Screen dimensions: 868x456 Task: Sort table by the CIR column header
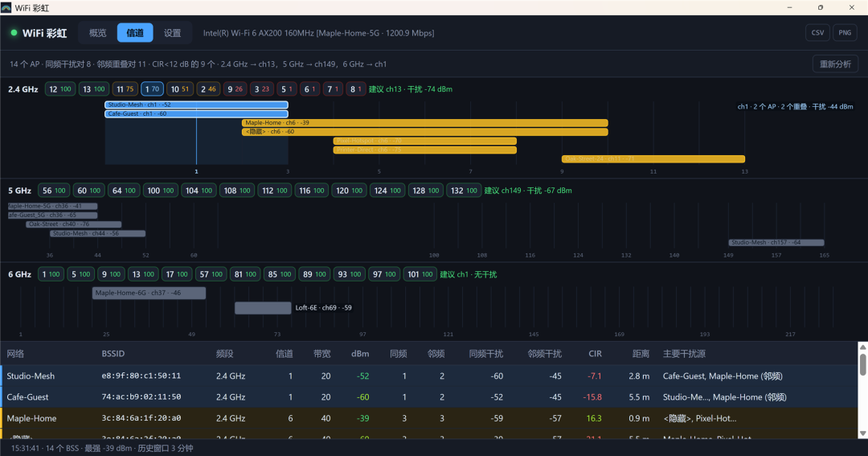tap(595, 354)
